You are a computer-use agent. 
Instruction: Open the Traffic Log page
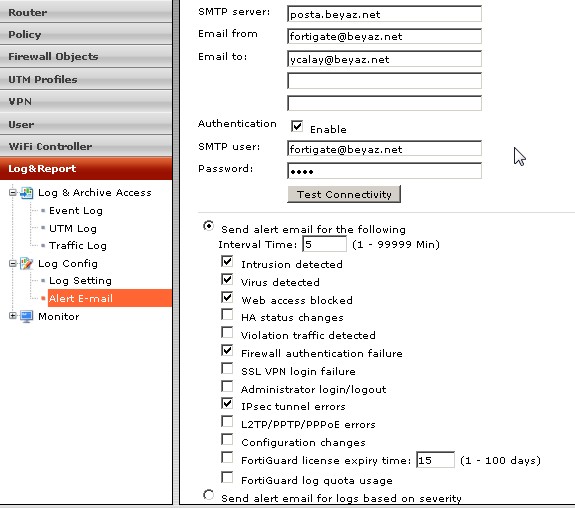(x=78, y=245)
